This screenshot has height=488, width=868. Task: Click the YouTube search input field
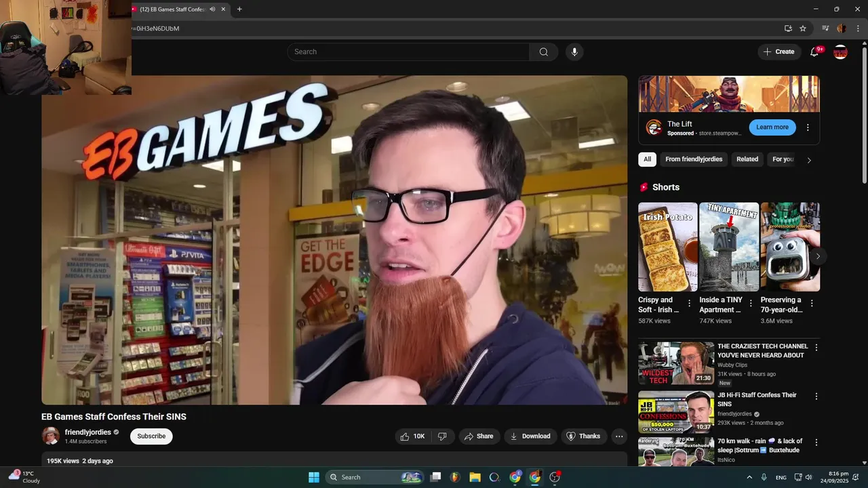click(x=408, y=52)
